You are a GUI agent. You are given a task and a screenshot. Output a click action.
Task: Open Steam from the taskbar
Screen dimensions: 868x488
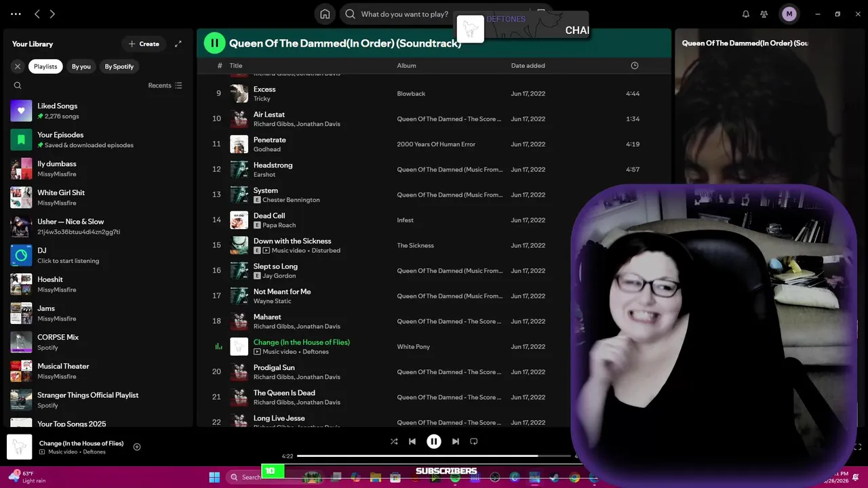pyautogui.click(x=555, y=477)
